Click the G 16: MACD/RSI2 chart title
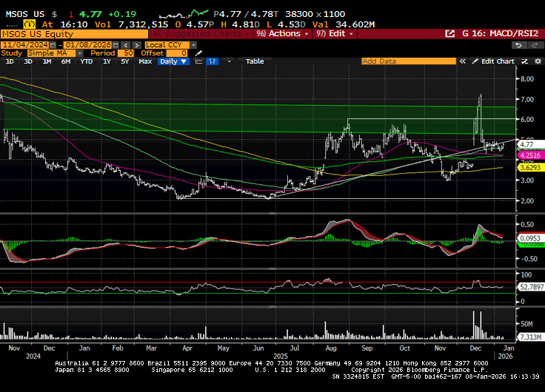 coord(500,34)
